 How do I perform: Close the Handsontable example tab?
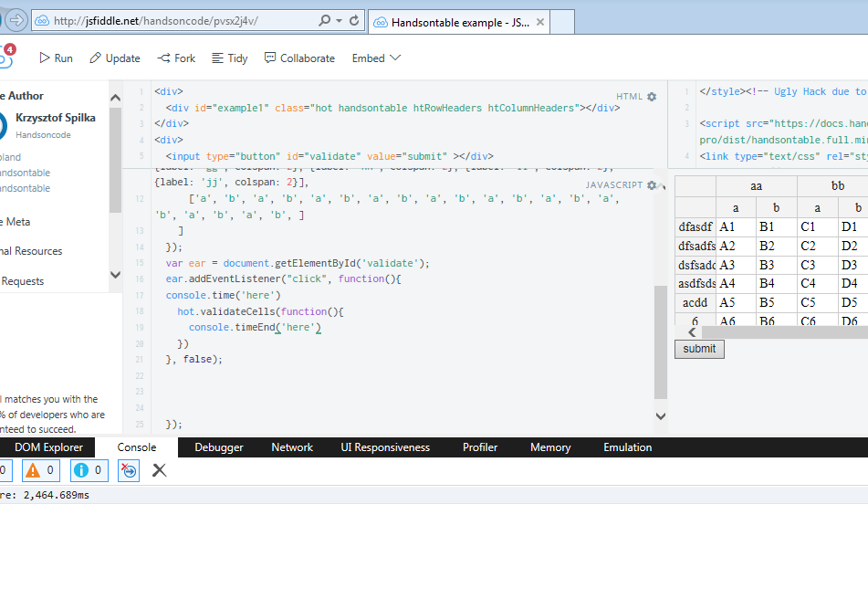540,22
